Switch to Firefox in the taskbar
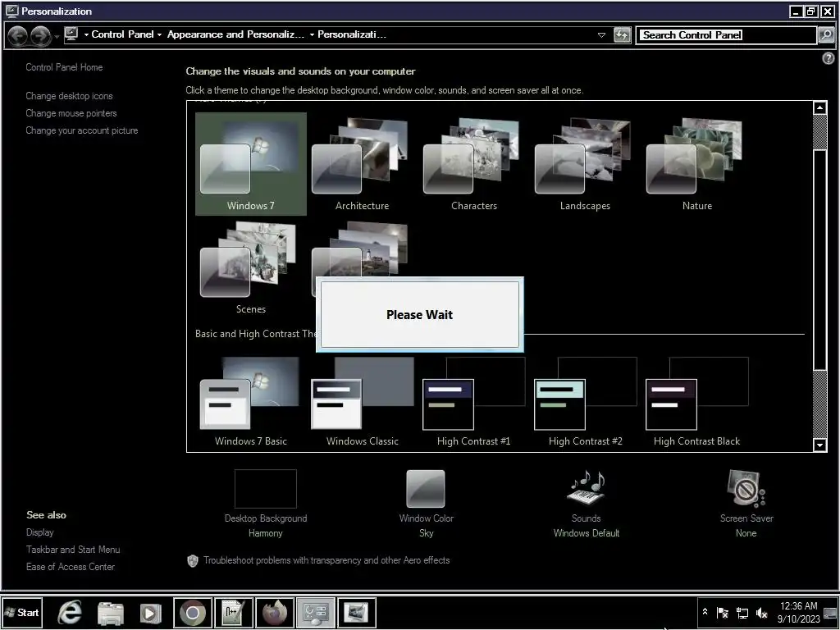This screenshot has height=630, width=840. tap(275, 612)
